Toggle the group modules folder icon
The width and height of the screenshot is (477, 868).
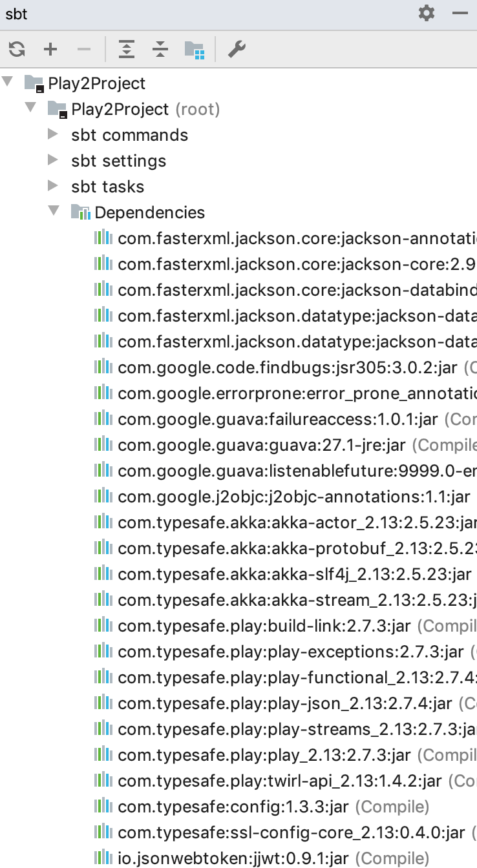(x=195, y=49)
